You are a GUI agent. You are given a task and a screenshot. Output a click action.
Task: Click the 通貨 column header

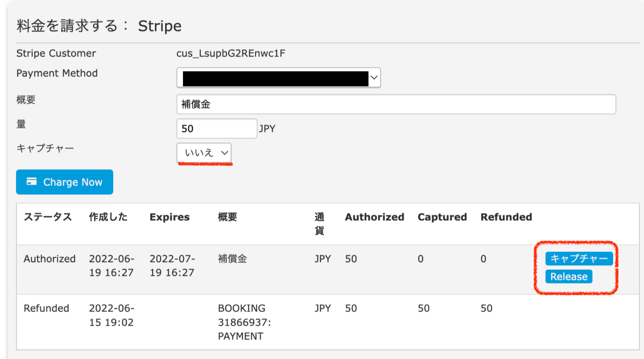pyautogui.click(x=319, y=224)
